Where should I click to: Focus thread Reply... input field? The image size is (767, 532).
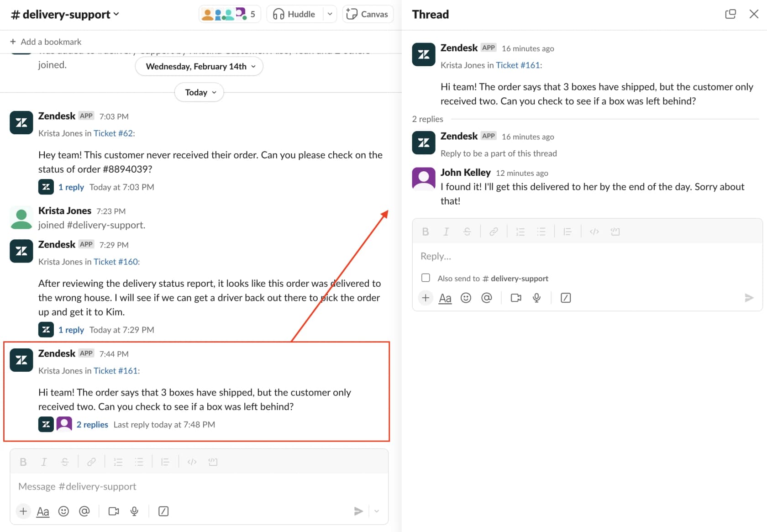587,256
